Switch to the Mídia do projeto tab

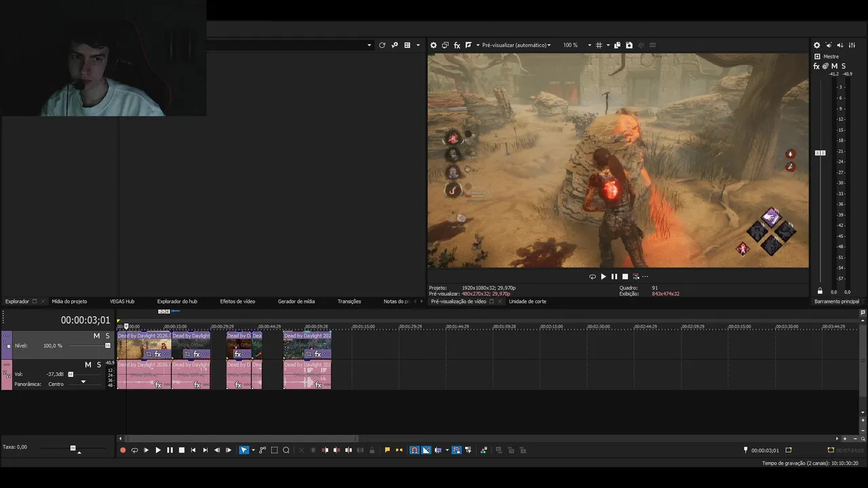click(69, 302)
